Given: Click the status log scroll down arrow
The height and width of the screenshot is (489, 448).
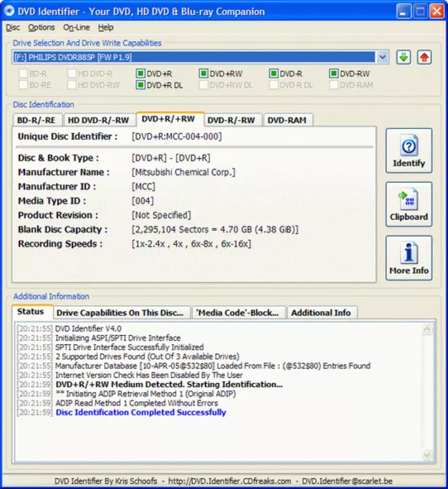Looking at the screenshot, I should click(427, 455).
